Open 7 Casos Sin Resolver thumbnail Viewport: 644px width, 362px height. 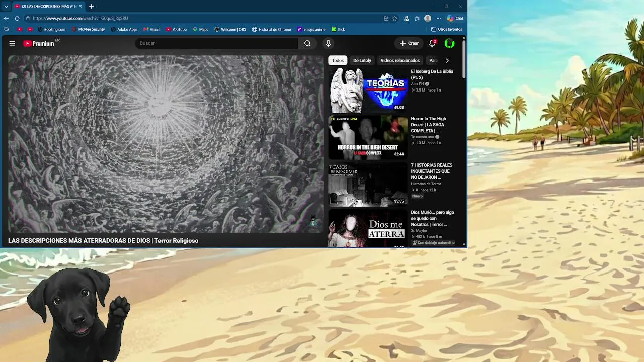(x=368, y=185)
